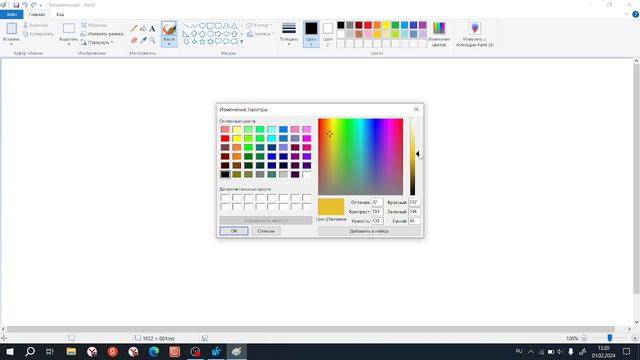Choose cyan in basic colors grid
The width and height of the screenshot is (640, 360).
(x=271, y=138)
